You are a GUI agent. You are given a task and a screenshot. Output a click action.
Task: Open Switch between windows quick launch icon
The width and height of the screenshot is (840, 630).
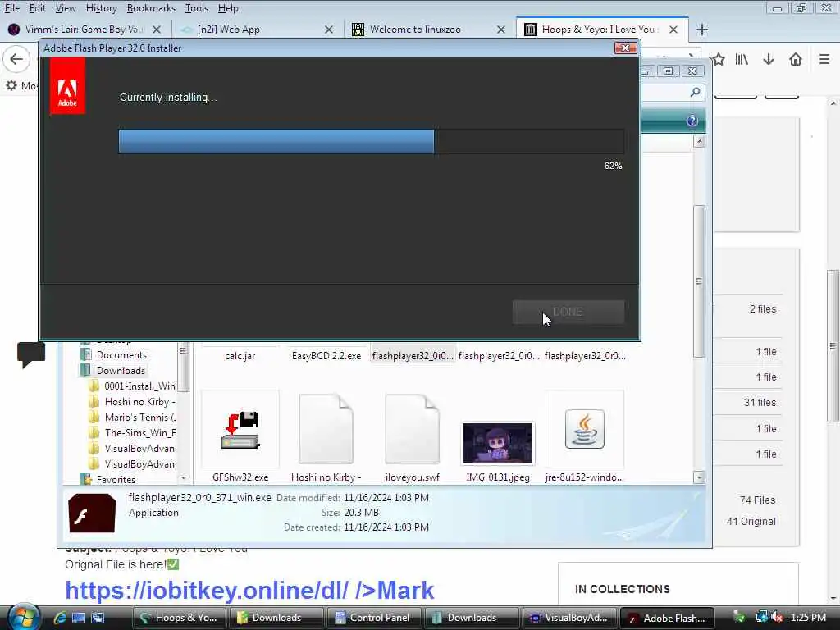pos(98,618)
